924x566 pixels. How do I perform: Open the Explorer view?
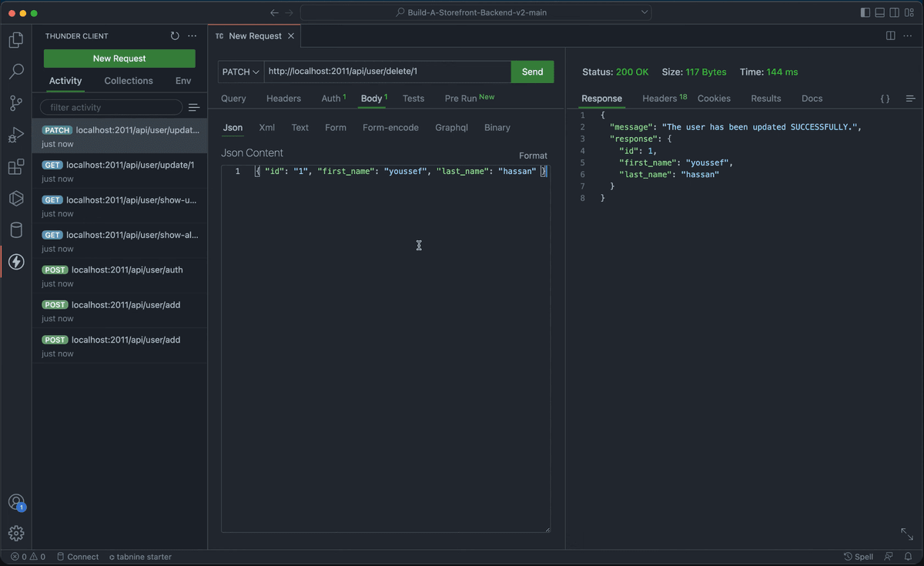(16, 40)
